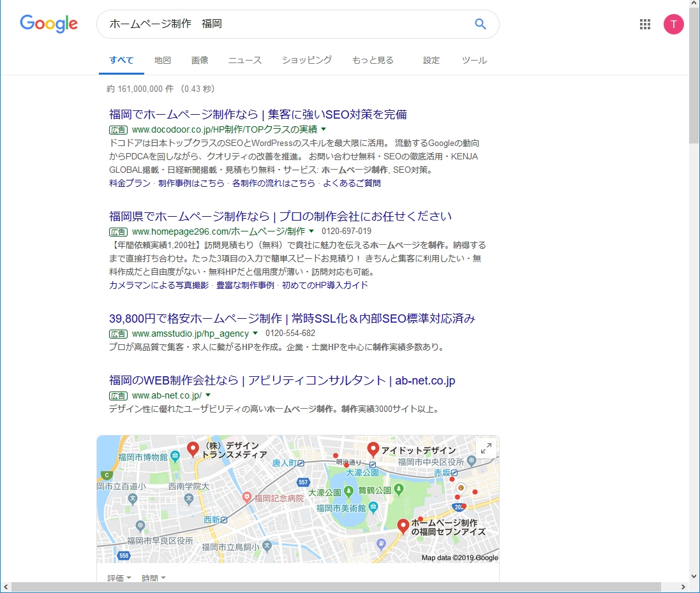Open the 料金プラン sitelink
The height and width of the screenshot is (593, 700).
click(x=130, y=183)
